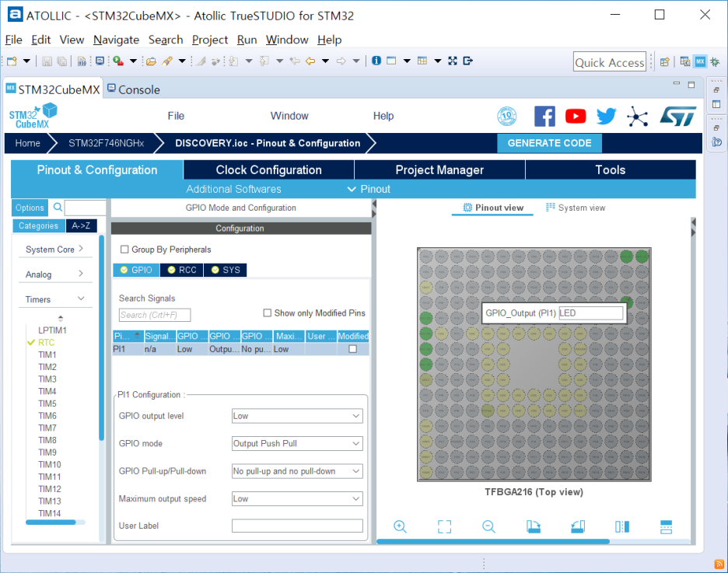Focus the Search Signals field

click(155, 315)
